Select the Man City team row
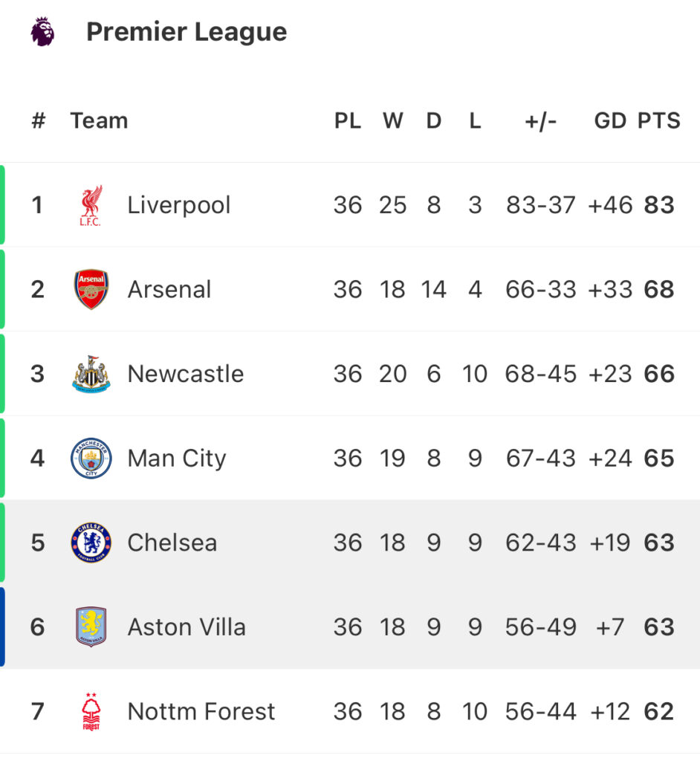 [350, 458]
